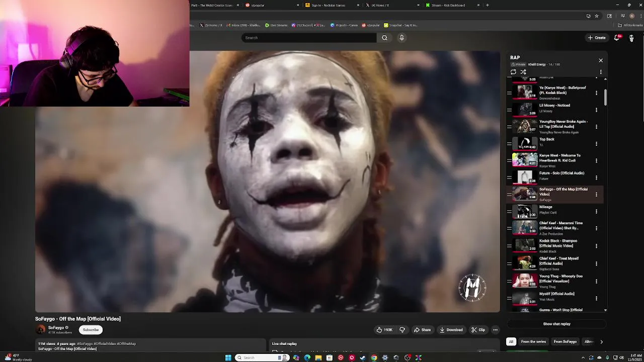The image size is (644, 362).
Task: Open Chrome icon in taskbar
Action: coord(374,357)
